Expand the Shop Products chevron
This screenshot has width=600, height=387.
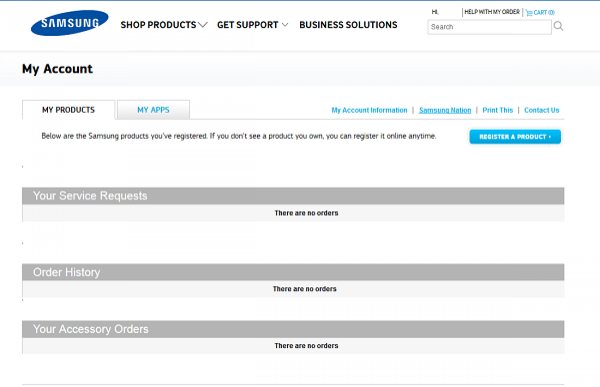203,25
